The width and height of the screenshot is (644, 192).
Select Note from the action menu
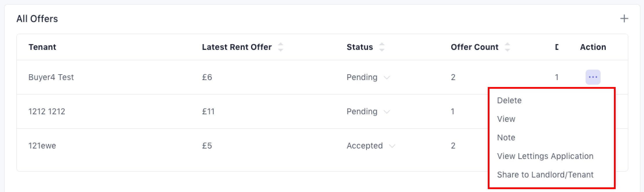click(x=506, y=137)
